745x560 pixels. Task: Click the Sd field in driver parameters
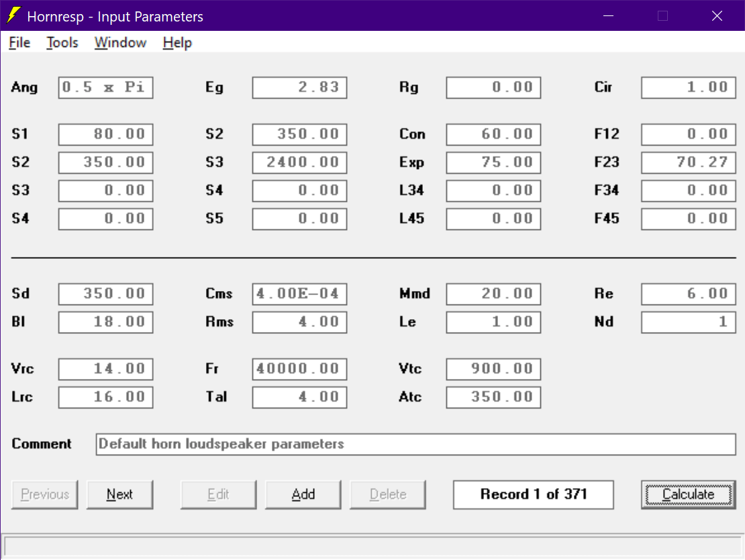(105, 294)
